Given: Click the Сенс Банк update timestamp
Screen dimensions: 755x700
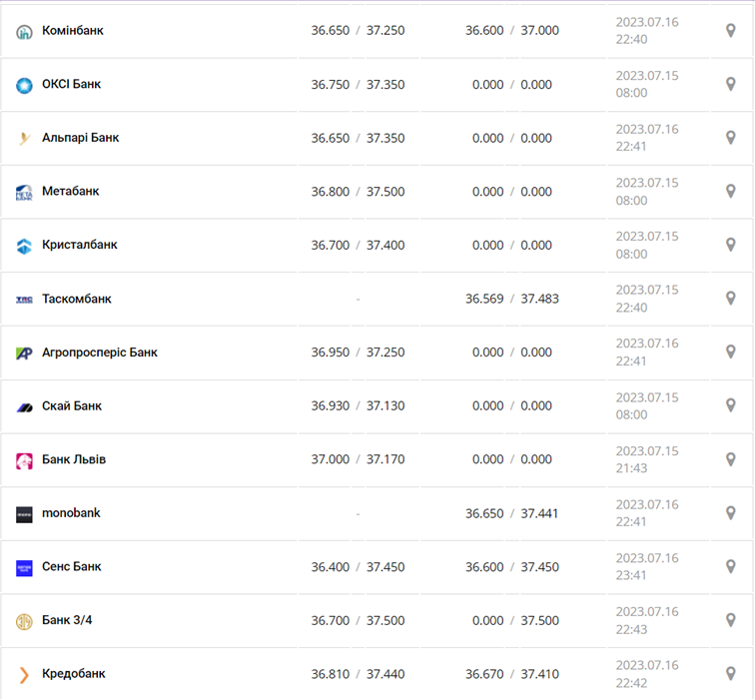Looking at the screenshot, I should [646, 566].
